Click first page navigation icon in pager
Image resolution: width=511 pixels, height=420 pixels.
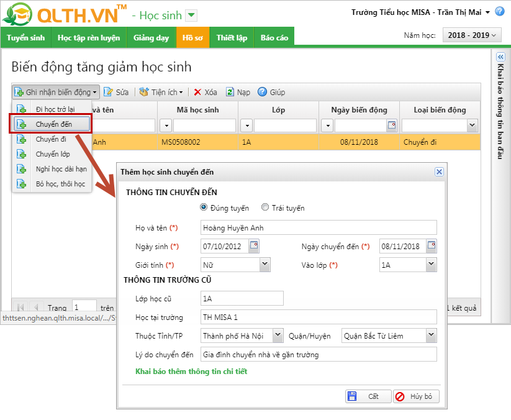tap(20, 307)
